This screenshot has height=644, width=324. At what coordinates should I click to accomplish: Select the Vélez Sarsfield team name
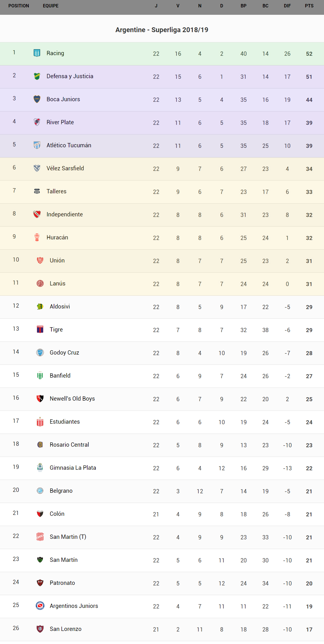click(65, 168)
